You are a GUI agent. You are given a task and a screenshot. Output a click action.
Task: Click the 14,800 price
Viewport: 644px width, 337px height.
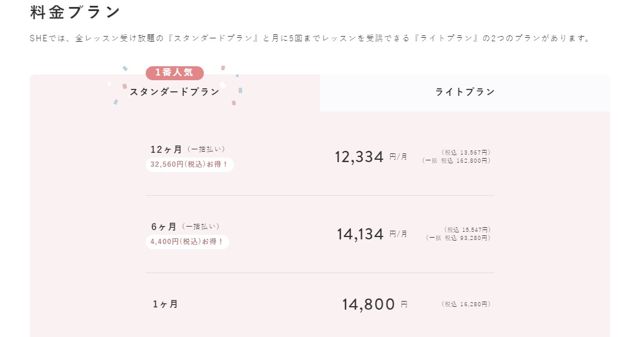(x=368, y=304)
